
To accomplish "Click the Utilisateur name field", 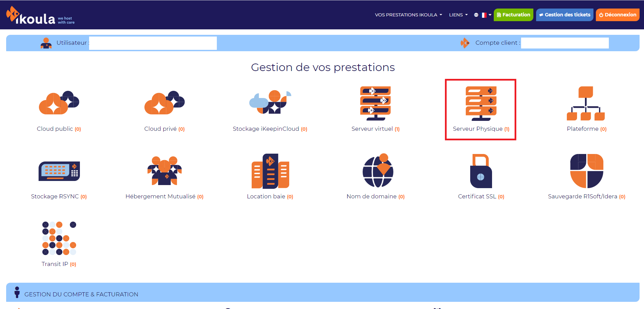I will point(153,43).
